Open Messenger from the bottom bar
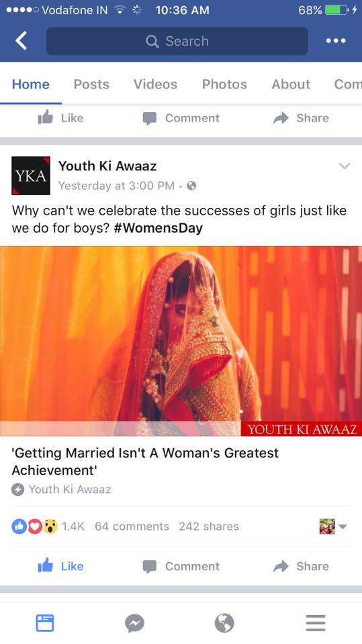The image size is (362, 644). click(x=134, y=623)
